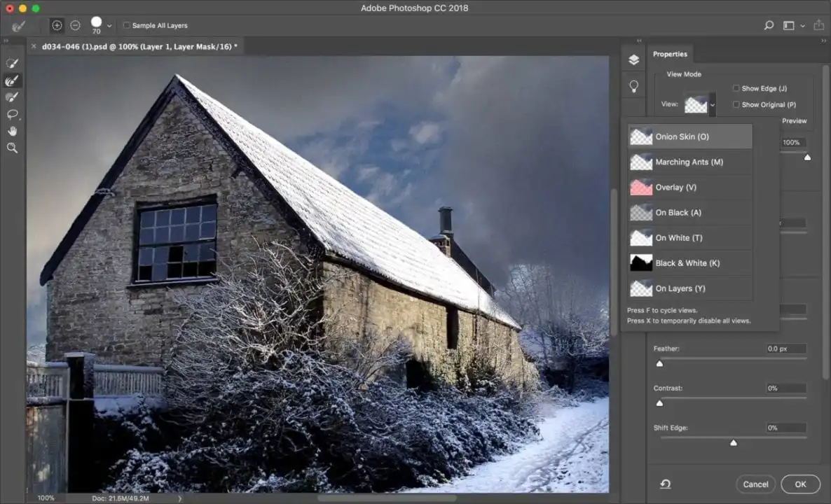Viewport: 831px width, 504px height.
Task: Open the View mode dropdown arrow
Action: 713,104
